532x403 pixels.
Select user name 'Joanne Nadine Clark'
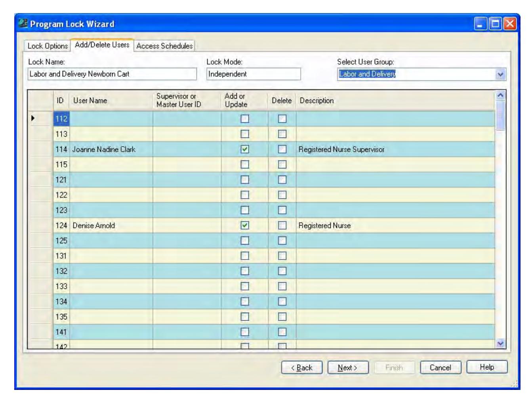tap(104, 149)
